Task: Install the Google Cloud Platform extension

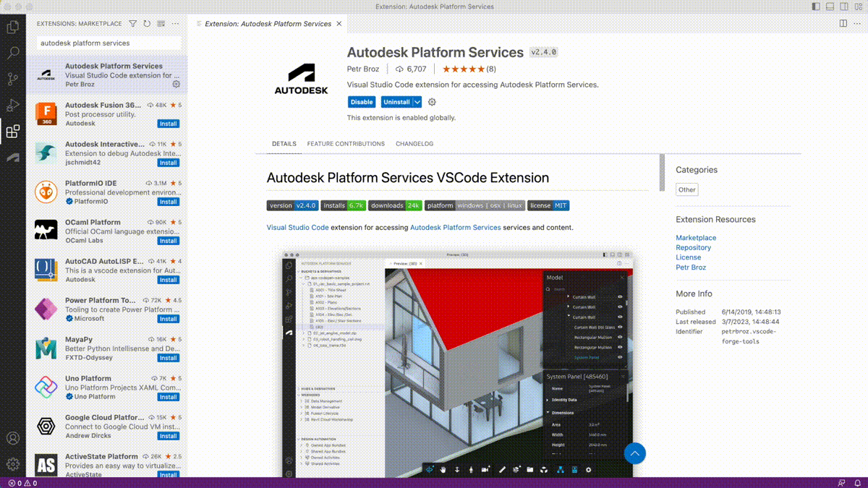Action: pos(169,436)
